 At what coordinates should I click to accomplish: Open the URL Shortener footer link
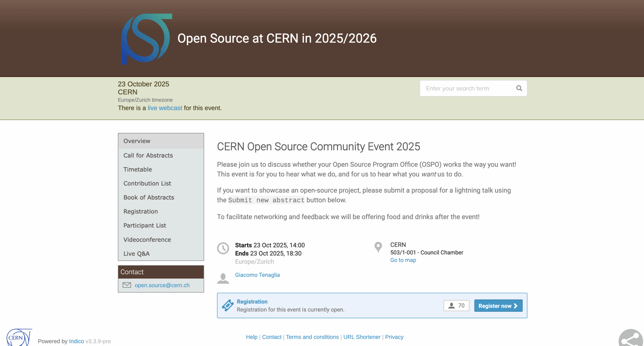362,337
